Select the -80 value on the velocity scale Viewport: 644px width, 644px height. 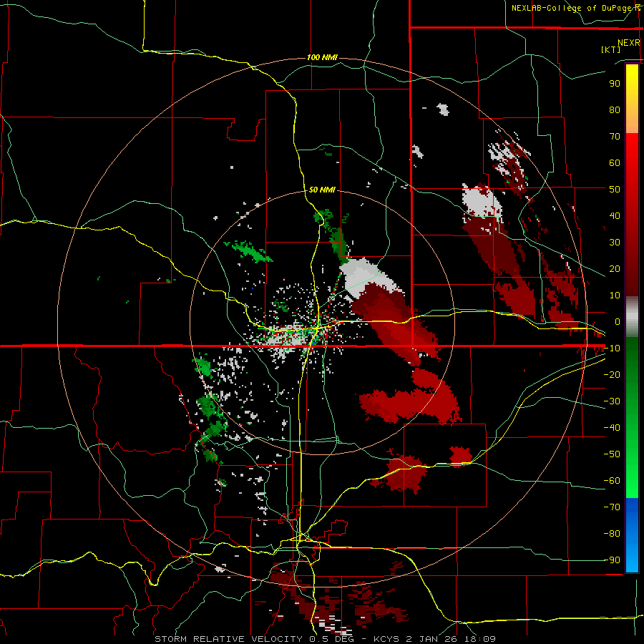[x=612, y=534]
